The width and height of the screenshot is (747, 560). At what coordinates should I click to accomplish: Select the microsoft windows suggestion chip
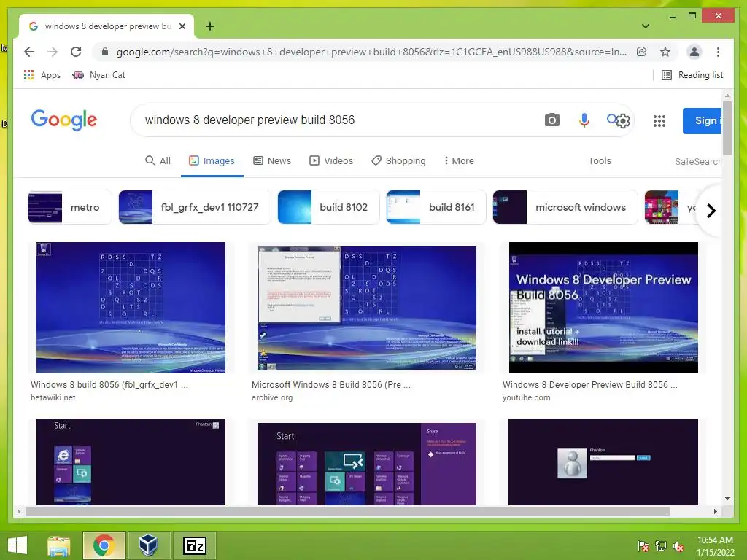coord(565,207)
